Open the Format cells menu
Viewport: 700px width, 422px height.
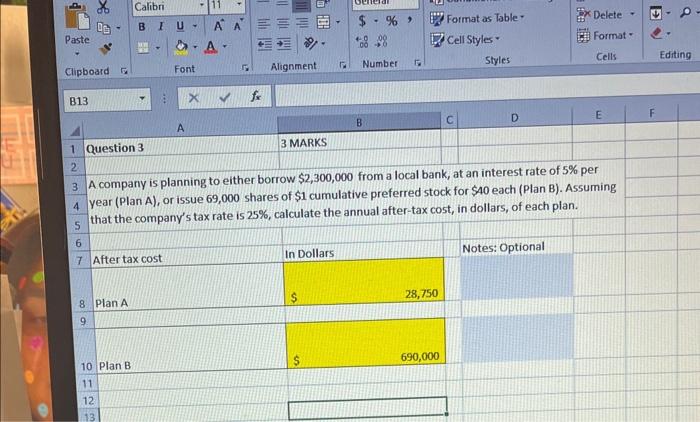[x=605, y=35]
